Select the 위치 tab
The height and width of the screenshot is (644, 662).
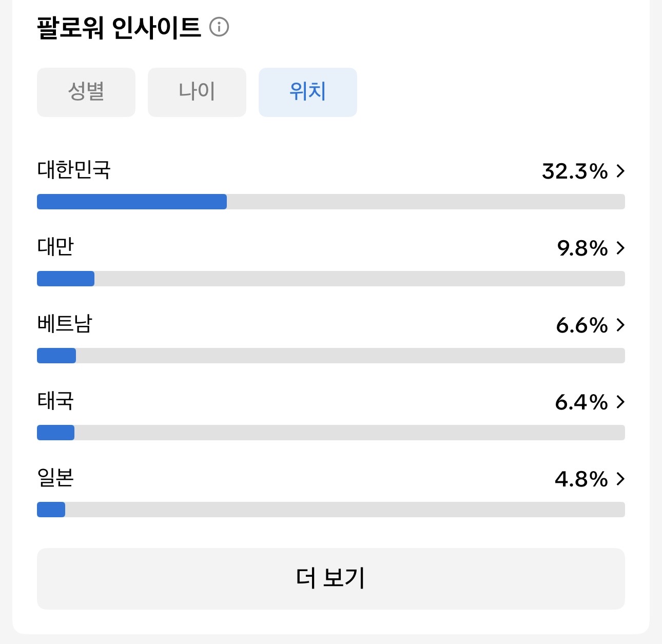coord(308,92)
